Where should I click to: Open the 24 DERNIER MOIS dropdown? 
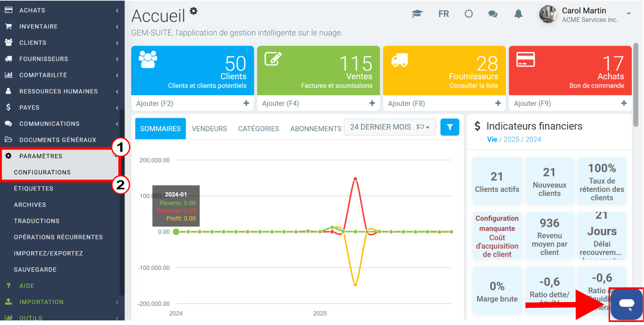pyautogui.click(x=390, y=127)
